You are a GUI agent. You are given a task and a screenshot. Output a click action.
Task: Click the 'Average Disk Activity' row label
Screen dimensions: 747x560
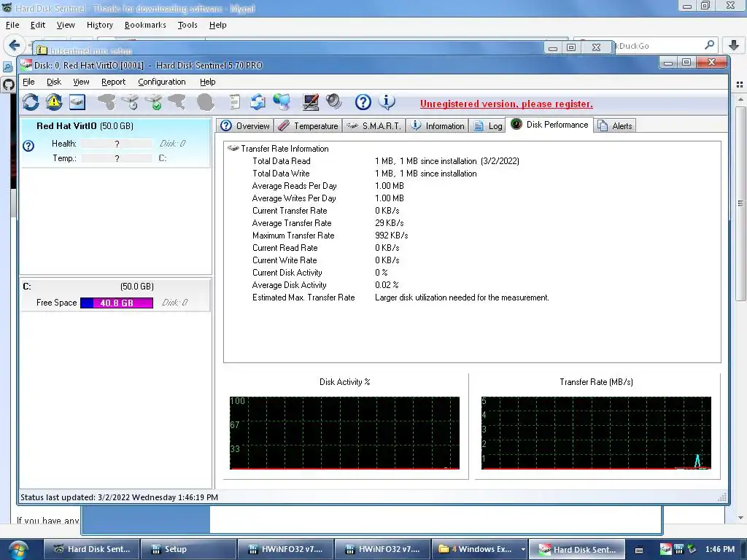(289, 285)
